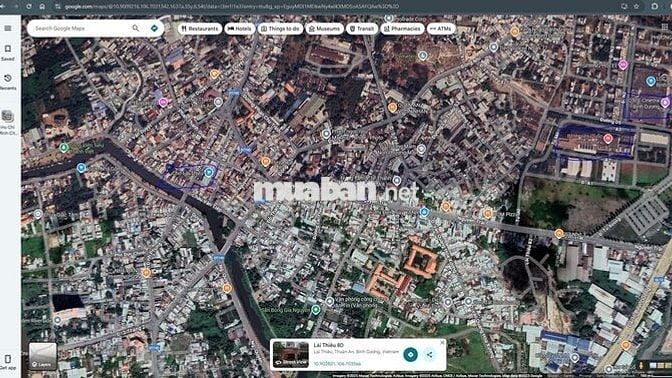Screen dimensions: 672x378
Task: Close the Lái Thiêu 80 info card
Action: (x=442, y=342)
